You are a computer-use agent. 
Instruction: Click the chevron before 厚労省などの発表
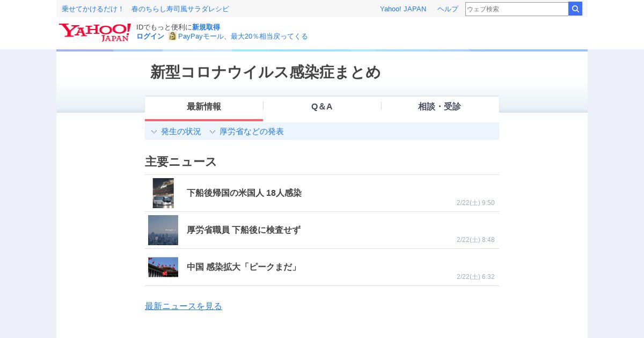(213, 132)
